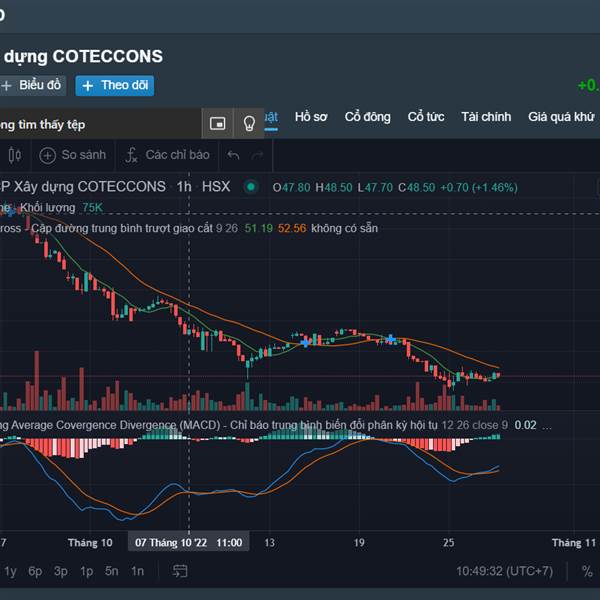This screenshot has height=600, width=600.
Task: Click the 07 Tháng 10 '22 11:00 date label
Action: pyautogui.click(x=188, y=543)
